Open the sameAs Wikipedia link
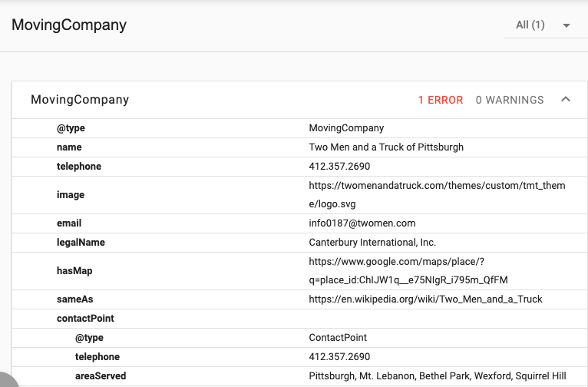 [x=425, y=299]
